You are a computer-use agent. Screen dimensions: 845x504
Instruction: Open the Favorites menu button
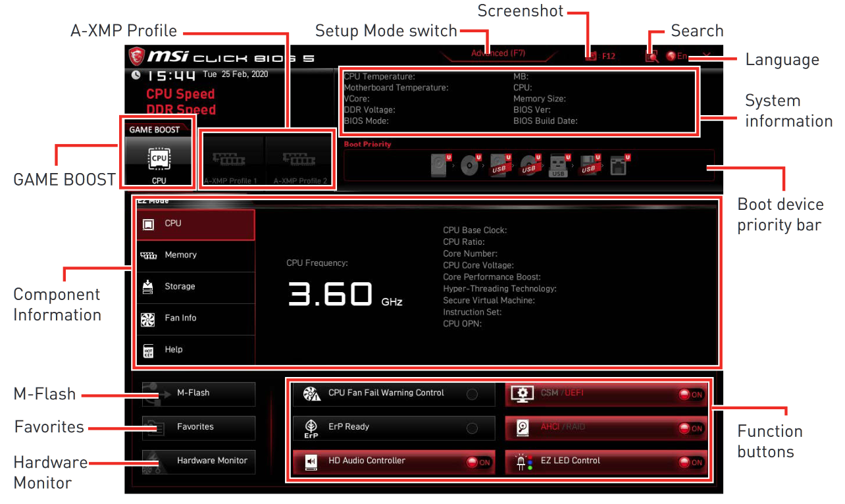pos(198,428)
